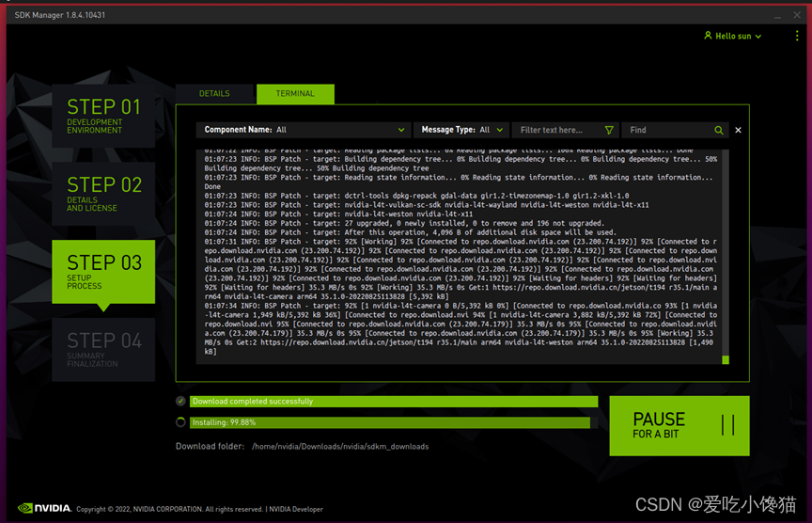Switch to the DETAILS tab

(214, 94)
